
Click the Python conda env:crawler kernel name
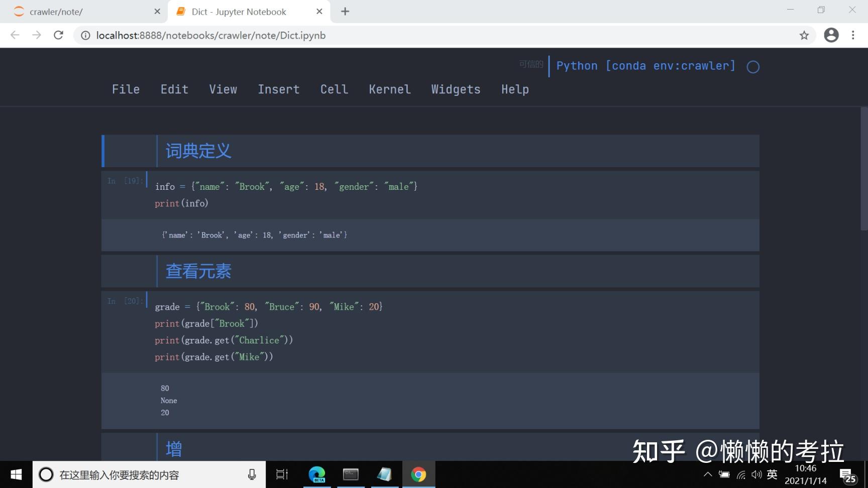point(645,66)
